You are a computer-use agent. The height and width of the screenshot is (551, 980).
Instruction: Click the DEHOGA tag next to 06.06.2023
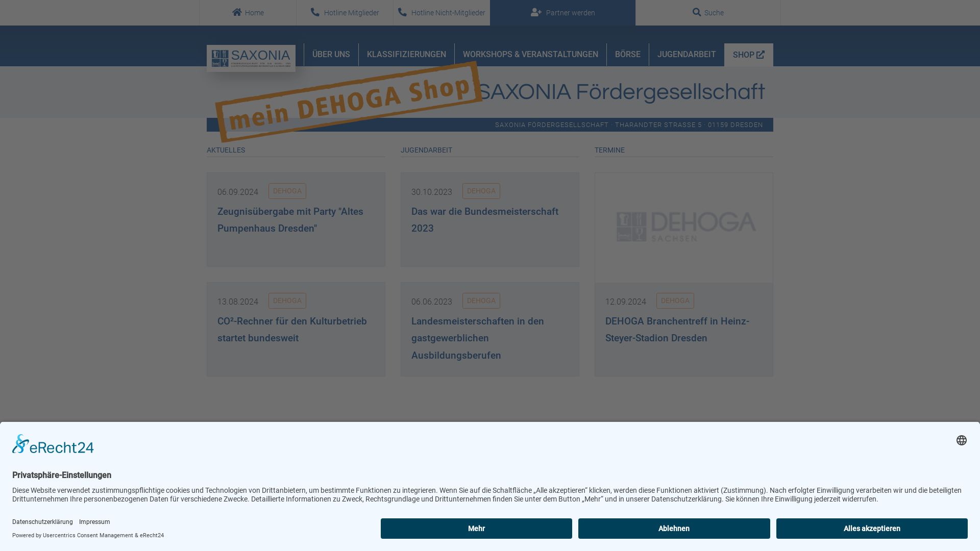[481, 300]
